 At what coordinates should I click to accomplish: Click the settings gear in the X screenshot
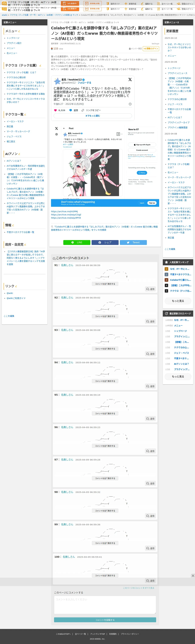coord(56,134)
